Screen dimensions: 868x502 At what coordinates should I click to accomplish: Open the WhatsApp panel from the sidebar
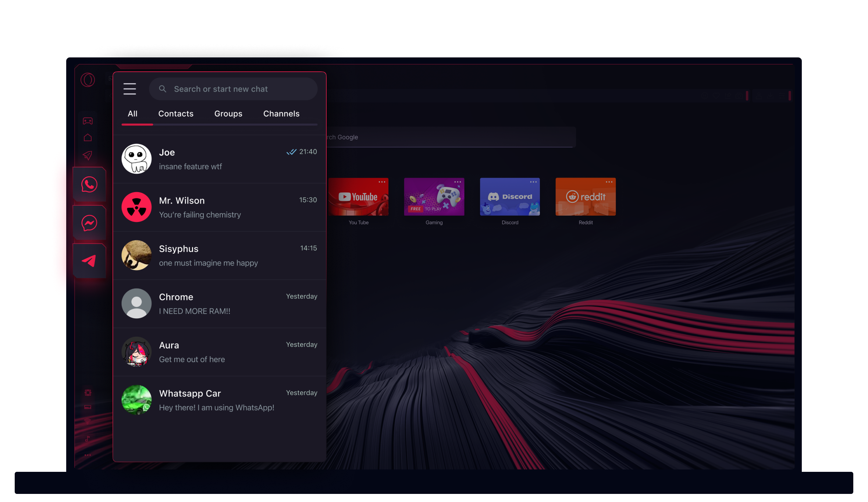tap(89, 184)
